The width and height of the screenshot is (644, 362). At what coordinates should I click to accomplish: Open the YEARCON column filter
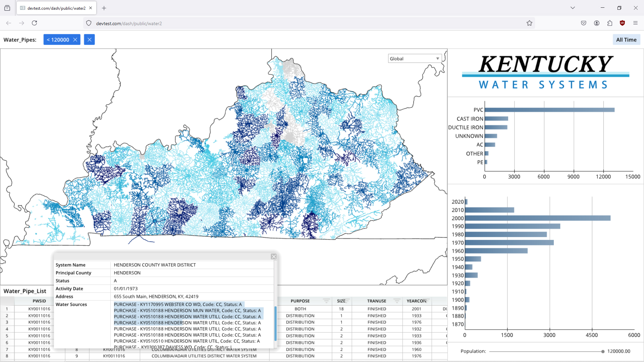(x=427, y=301)
